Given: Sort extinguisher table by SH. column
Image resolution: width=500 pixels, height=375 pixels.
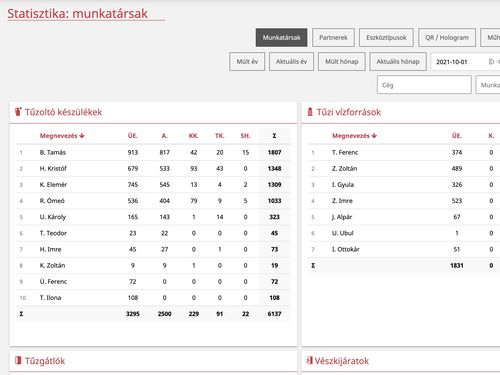Looking at the screenshot, I should [245, 136].
